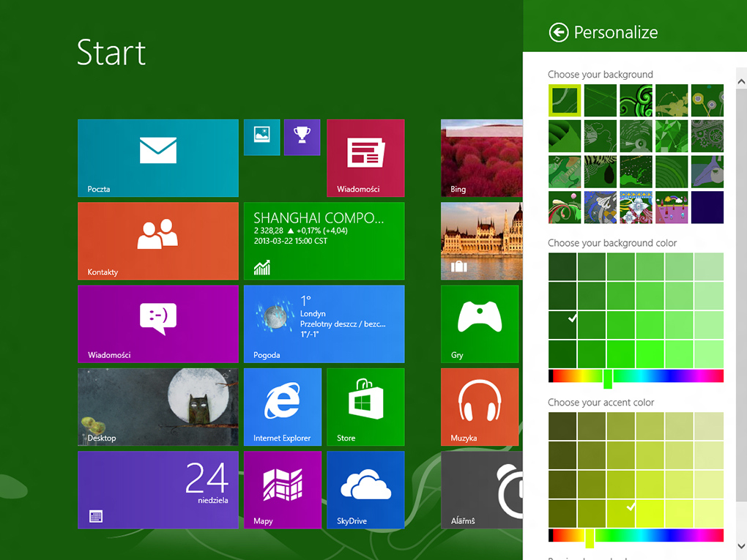
Task: Open the small photos tile
Action: coord(261,137)
